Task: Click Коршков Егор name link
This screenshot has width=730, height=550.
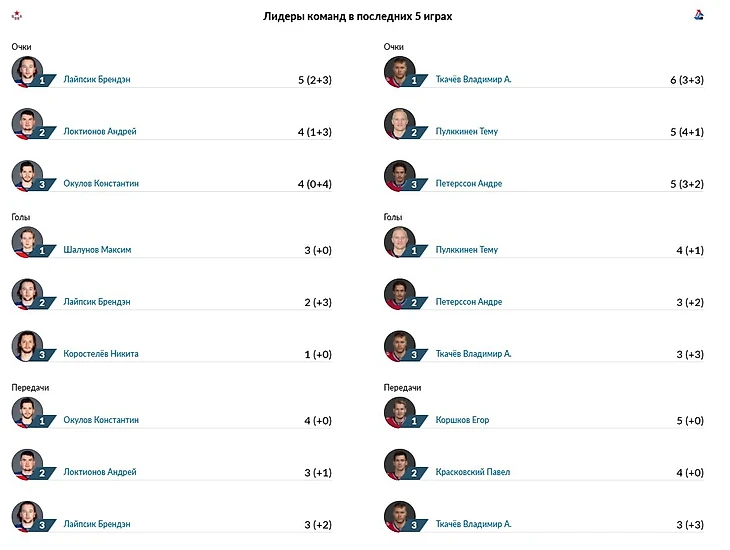Action: [462, 420]
